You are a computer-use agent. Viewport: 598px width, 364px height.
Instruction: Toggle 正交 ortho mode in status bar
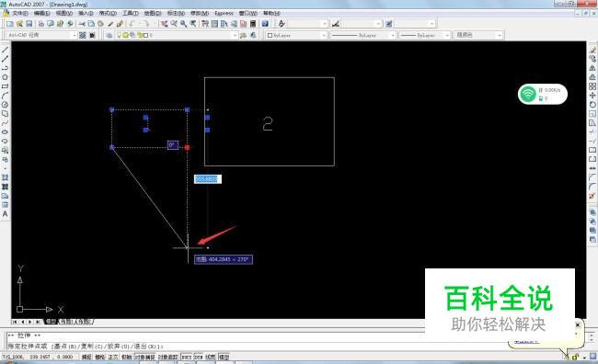[113, 358]
